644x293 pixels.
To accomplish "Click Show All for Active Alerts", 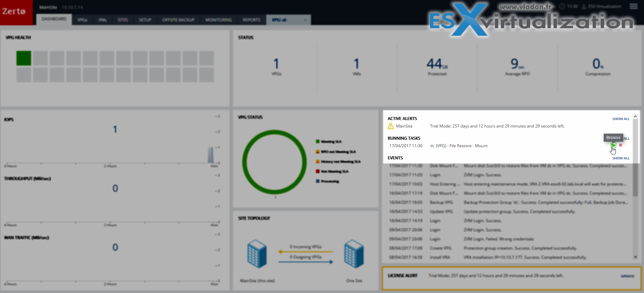I will pyautogui.click(x=621, y=119).
